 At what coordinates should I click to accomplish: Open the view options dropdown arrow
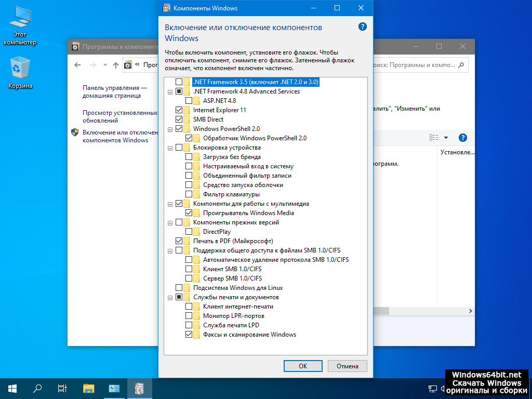click(446, 138)
